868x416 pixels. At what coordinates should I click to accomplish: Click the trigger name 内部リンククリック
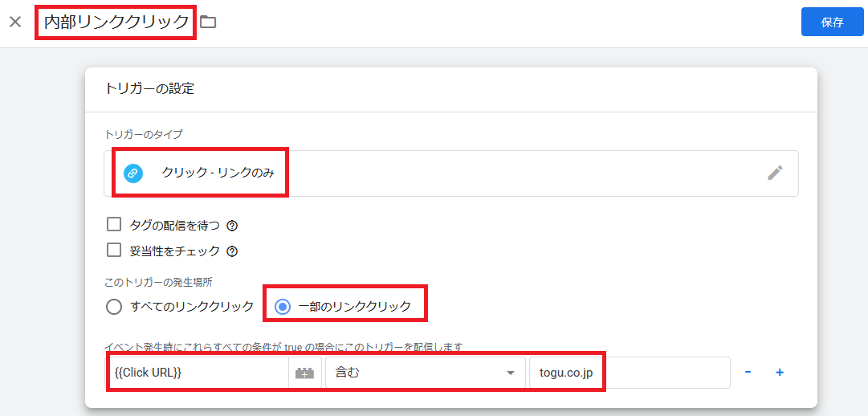(116, 22)
